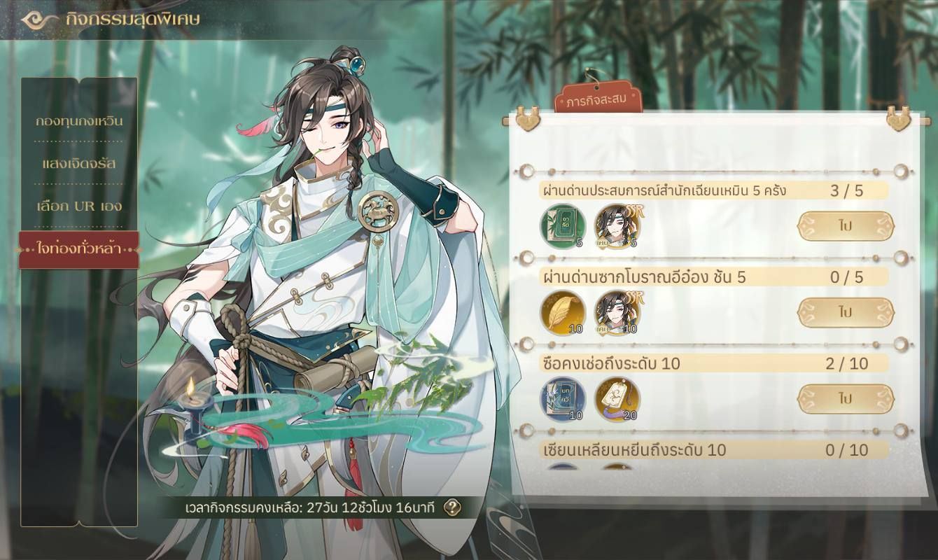Select the เซียนเหลียนหยิน level 10 quest row

pos(714,450)
